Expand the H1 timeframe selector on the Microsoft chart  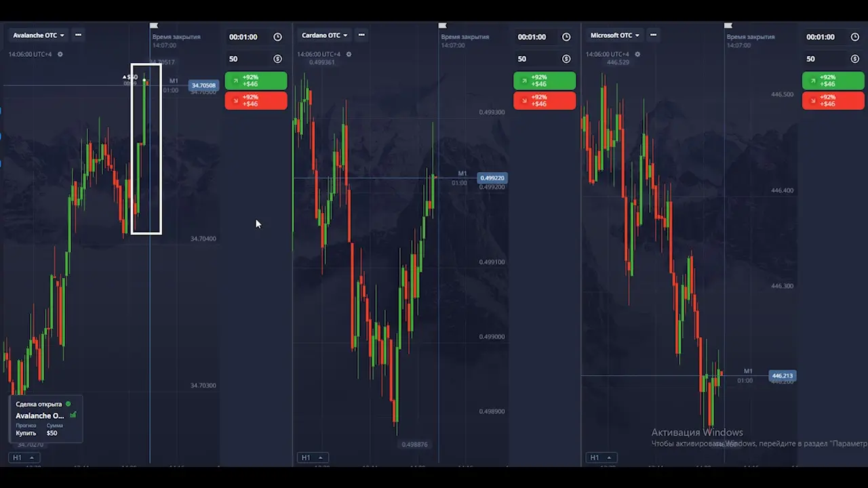pyautogui.click(x=601, y=457)
